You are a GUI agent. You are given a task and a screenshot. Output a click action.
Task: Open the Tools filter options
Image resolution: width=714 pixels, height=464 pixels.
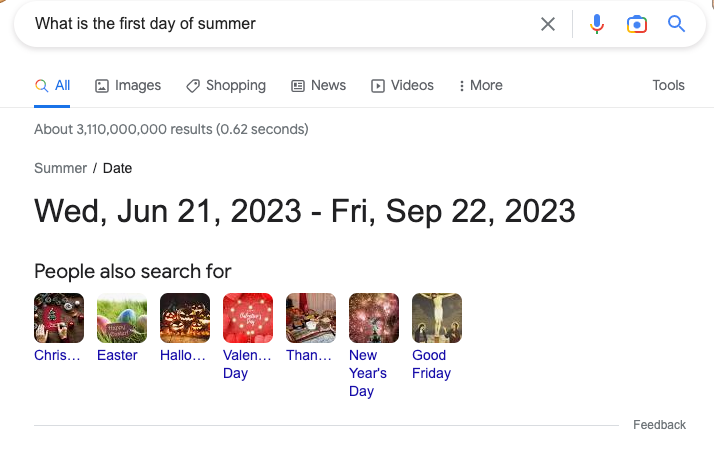coord(668,85)
